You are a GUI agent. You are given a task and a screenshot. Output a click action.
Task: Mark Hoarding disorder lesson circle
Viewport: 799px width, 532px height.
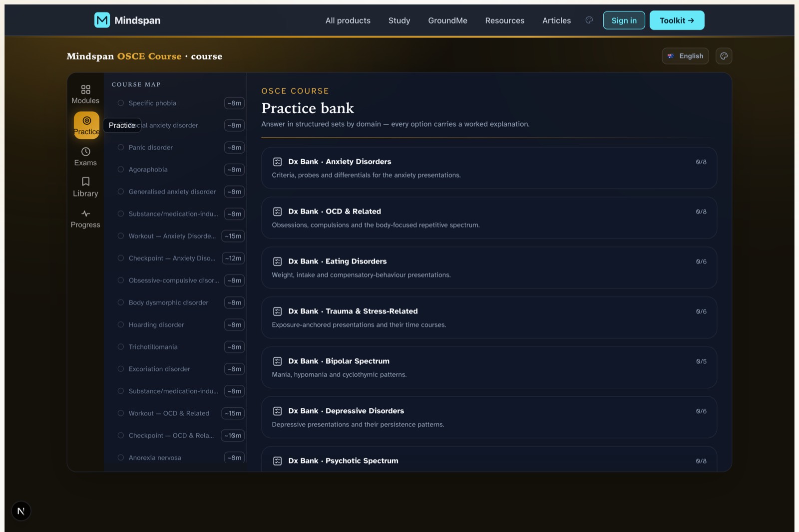120,324
